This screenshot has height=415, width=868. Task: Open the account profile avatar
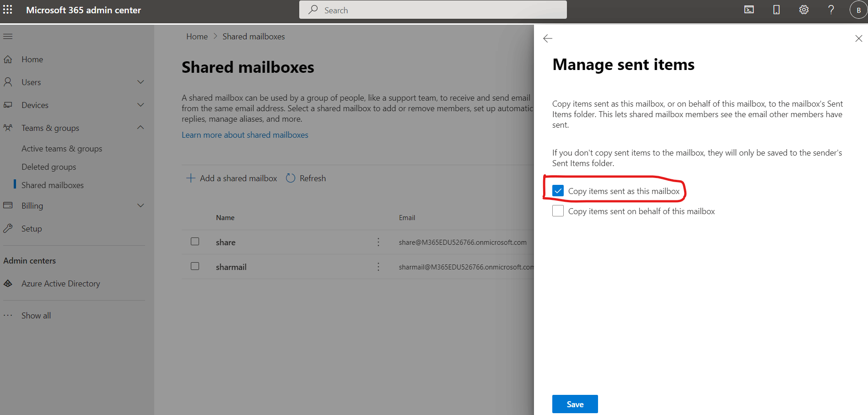858,10
